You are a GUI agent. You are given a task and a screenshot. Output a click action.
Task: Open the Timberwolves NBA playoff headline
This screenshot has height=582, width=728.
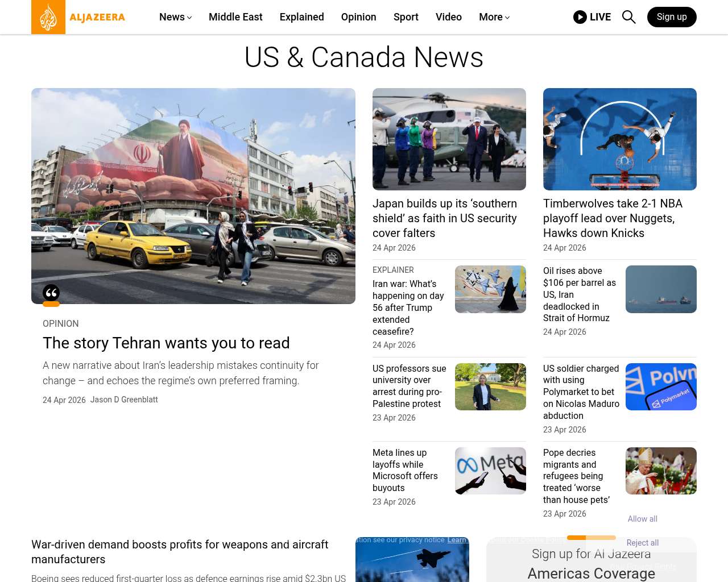tap(613, 218)
